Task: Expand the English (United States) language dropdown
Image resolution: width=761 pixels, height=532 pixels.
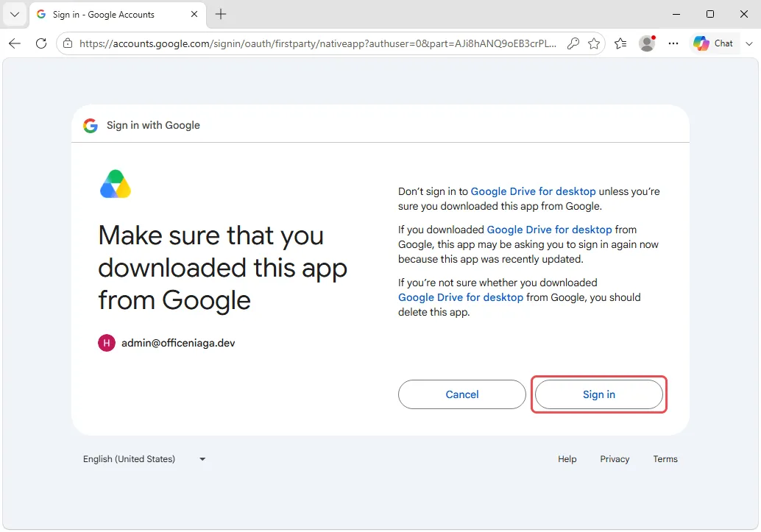Action: pos(144,458)
